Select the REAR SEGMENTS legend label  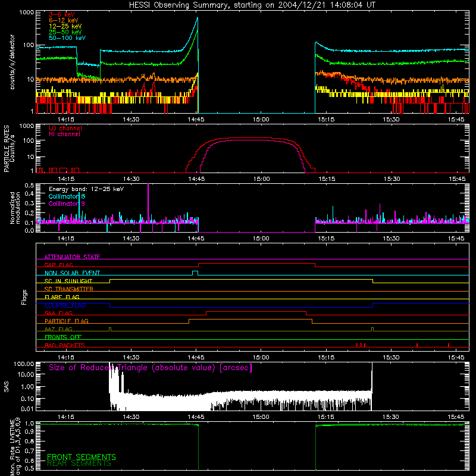tap(79, 464)
